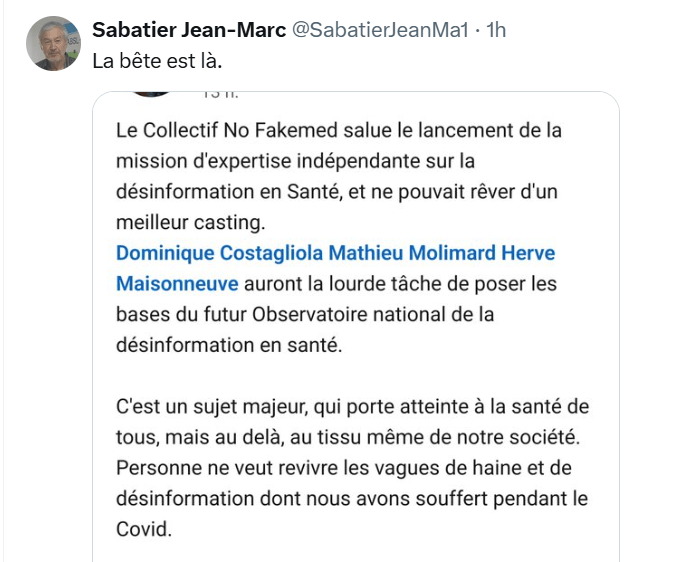The height and width of the screenshot is (562, 681).
Task: Click Sabatier Jean-Marc's profile avatar
Action: [x=53, y=44]
